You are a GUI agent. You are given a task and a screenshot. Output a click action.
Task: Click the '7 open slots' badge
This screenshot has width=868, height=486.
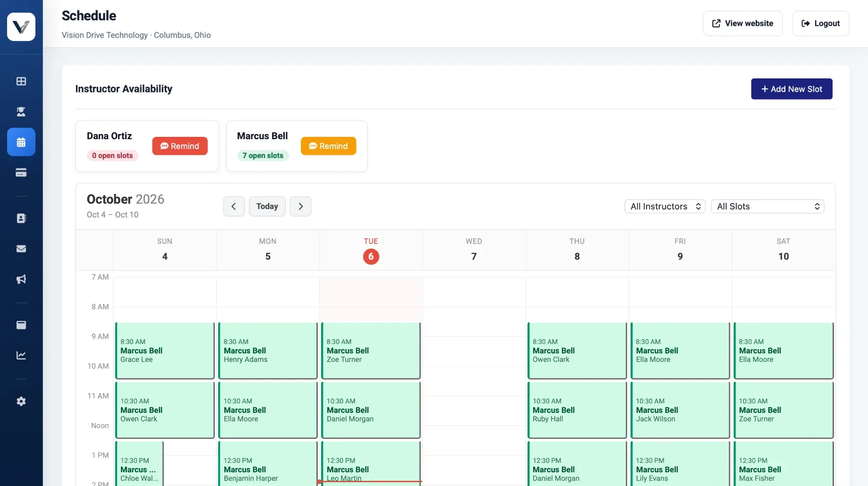(263, 155)
